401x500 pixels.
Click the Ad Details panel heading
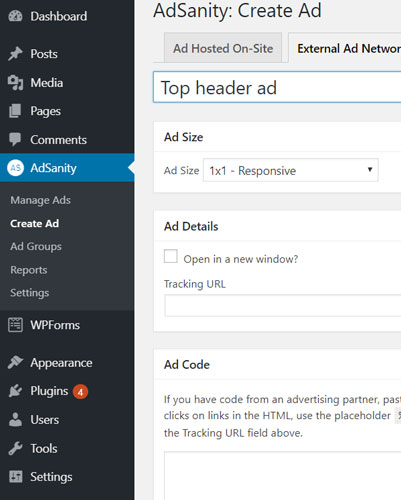[x=191, y=226]
